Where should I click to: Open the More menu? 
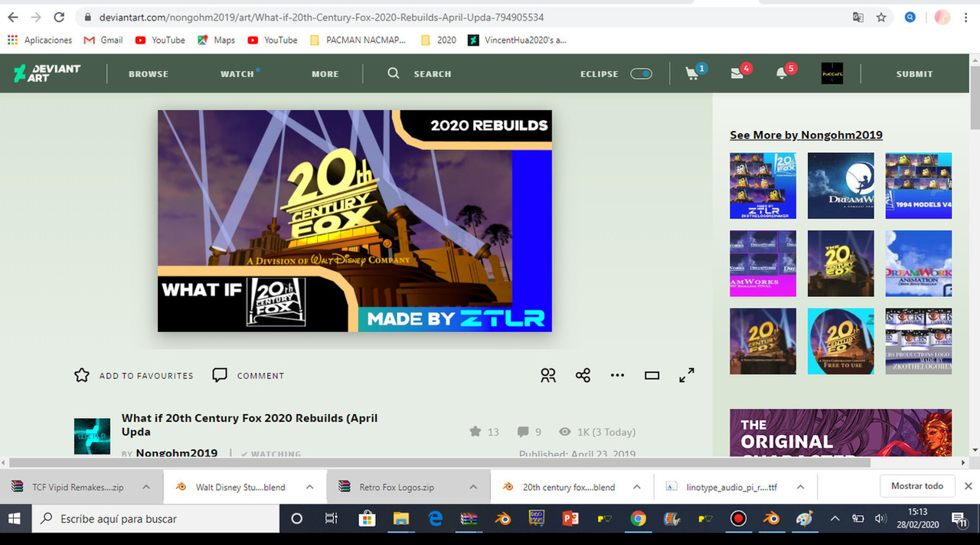pos(325,74)
